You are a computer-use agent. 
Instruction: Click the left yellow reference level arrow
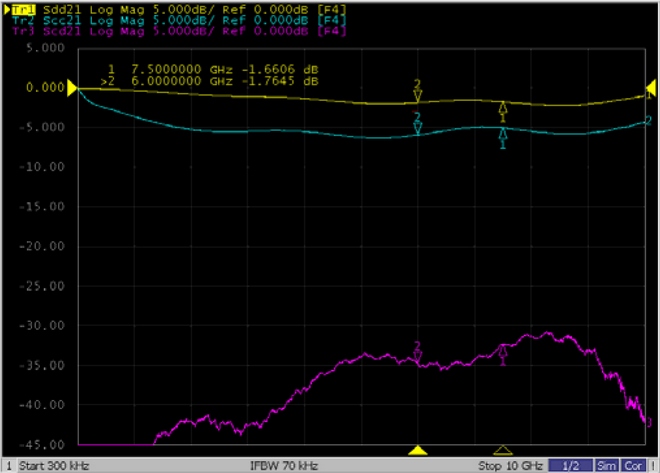click(x=72, y=89)
